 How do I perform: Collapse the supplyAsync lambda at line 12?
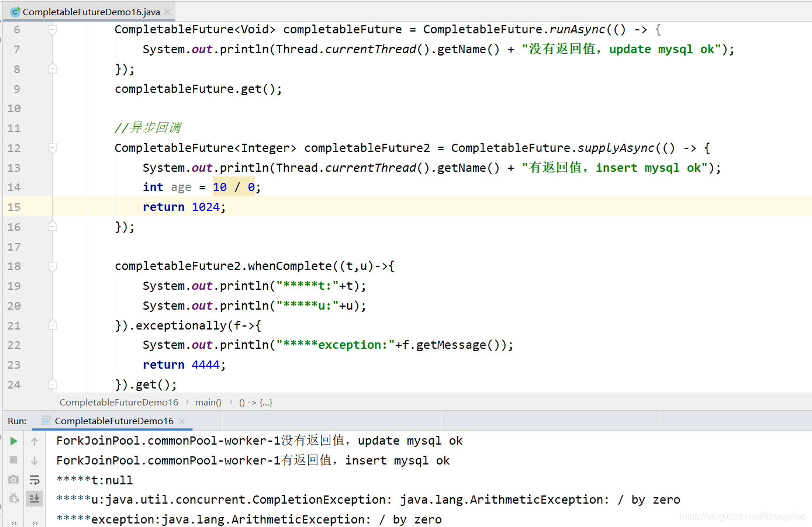point(53,148)
